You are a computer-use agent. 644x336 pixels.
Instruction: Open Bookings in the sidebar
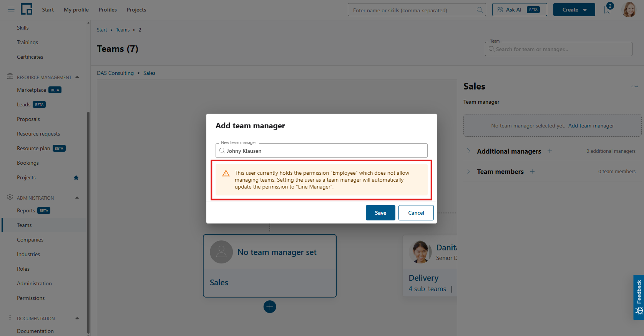coord(28,163)
